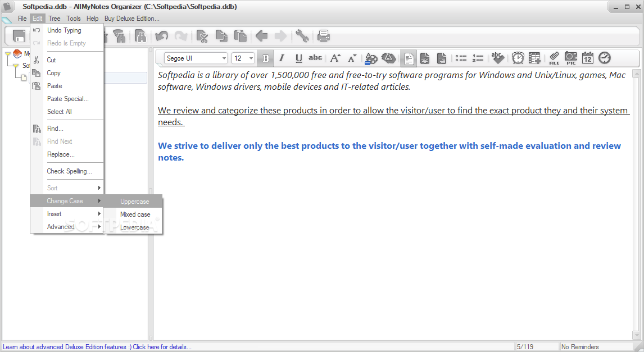The image size is (644, 352).
Task: Click into the note editor's blue paragraph
Action: tap(389, 152)
